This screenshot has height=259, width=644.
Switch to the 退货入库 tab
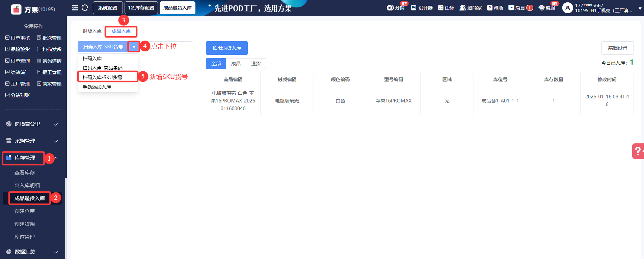pos(92,31)
